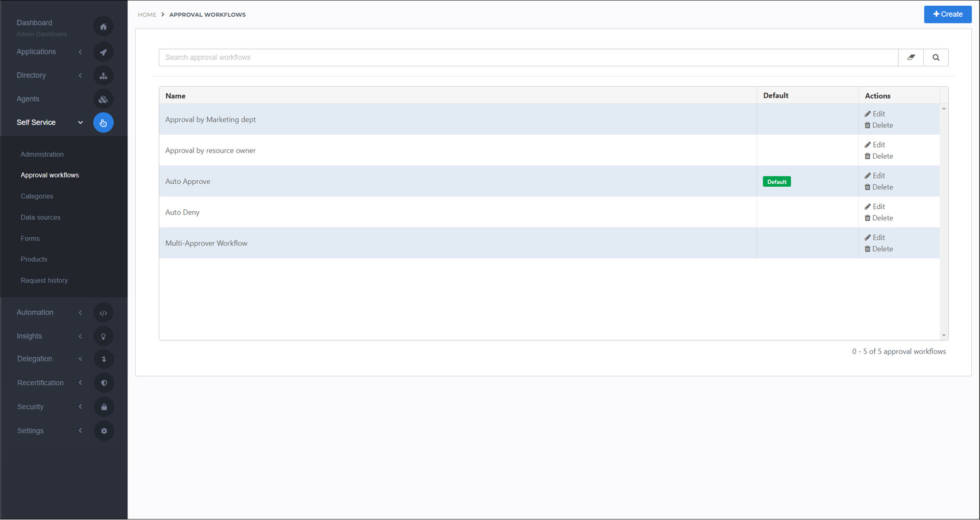The height and width of the screenshot is (520, 980).
Task: Navigate to HOME via the breadcrumb
Action: 147,14
